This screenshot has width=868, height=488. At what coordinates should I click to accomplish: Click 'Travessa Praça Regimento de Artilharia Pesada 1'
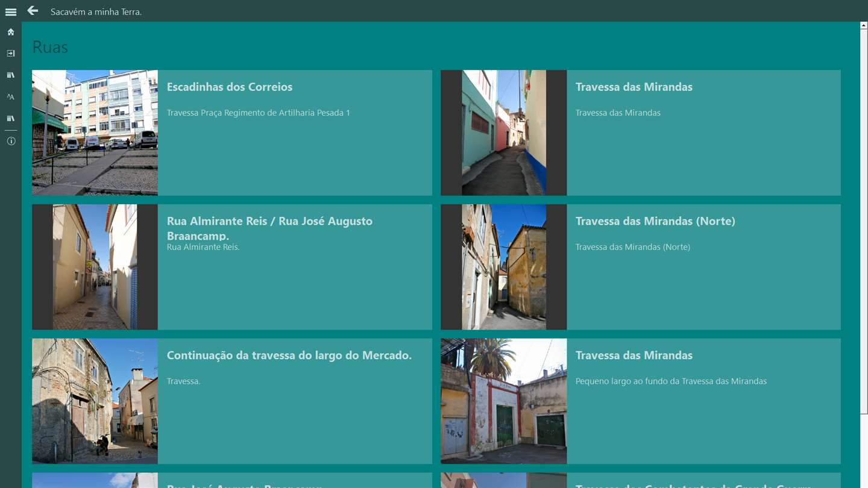coord(258,113)
